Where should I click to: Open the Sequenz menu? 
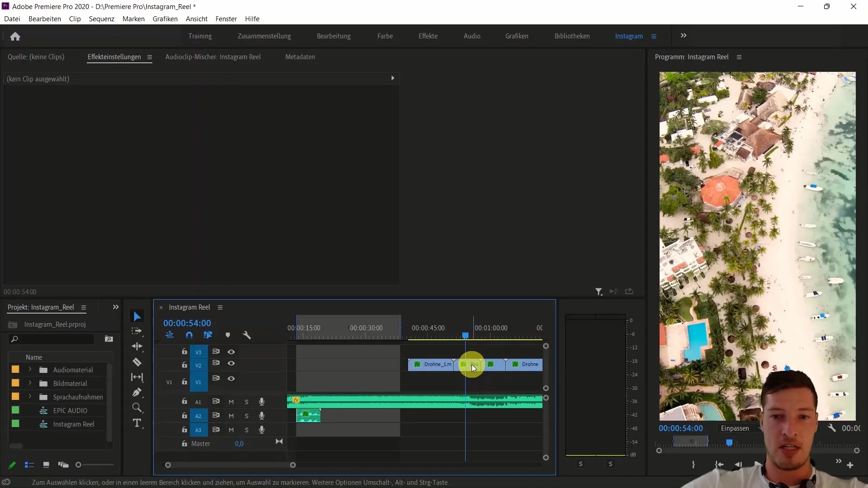[102, 19]
